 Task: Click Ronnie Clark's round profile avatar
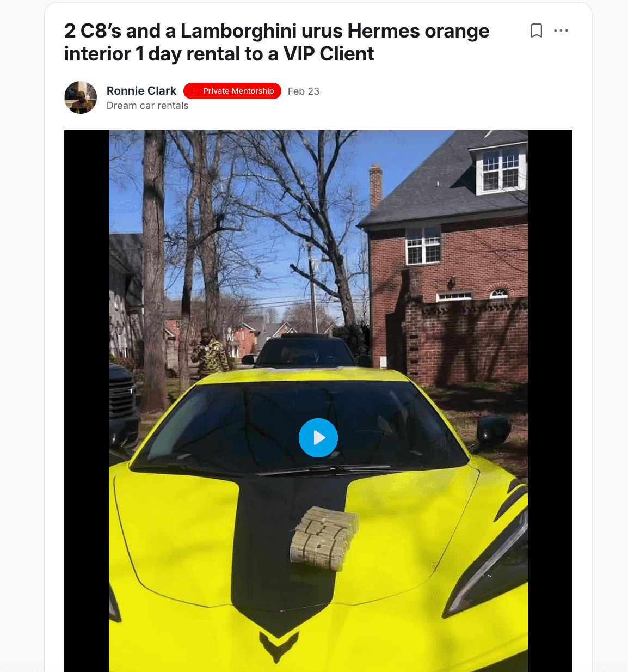(81, 97)
